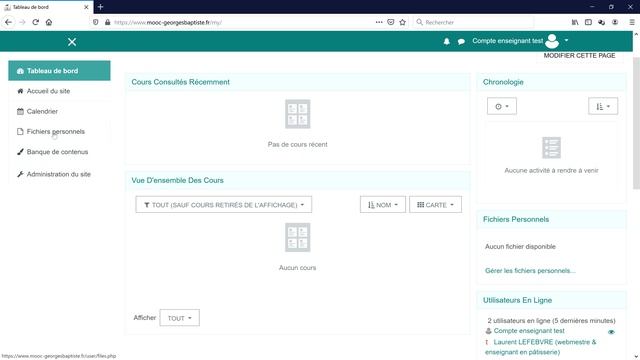The image size is (640, 360).
Task: Toggle online visibility eye icon
Action: pos(611,332)
